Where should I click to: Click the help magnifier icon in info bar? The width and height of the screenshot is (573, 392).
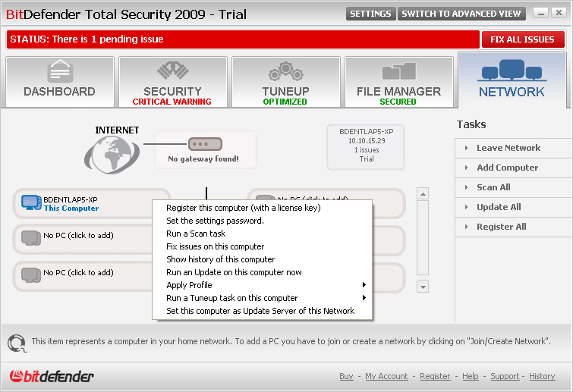click(x=17, y=343)
